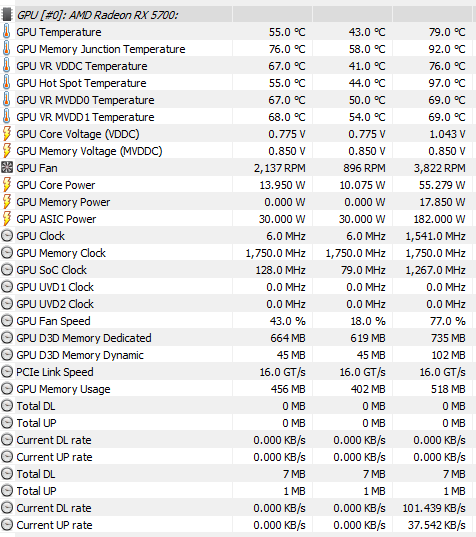Select the GPU Memory Usage row
This screenshot has width=476, height=537.
(238, 389)
